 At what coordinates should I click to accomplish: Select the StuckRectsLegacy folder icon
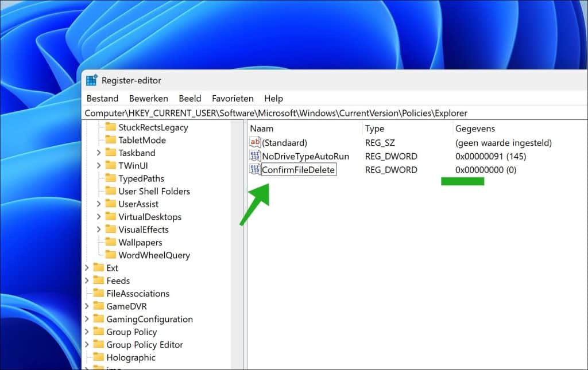(x=111, y=127)
